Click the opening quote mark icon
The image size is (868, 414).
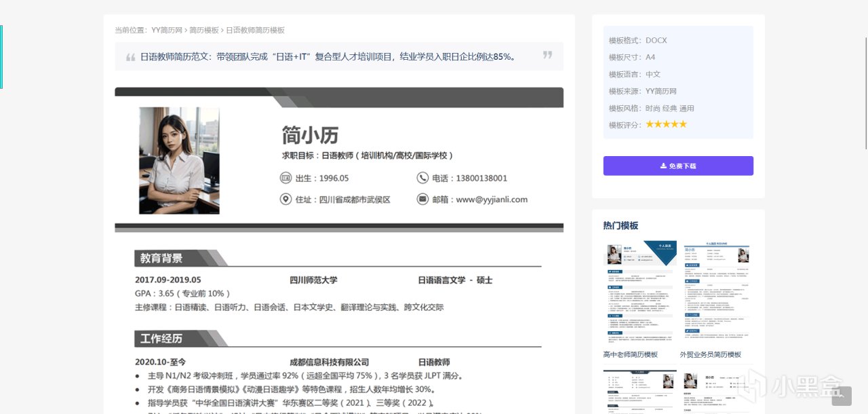(130, 57)
